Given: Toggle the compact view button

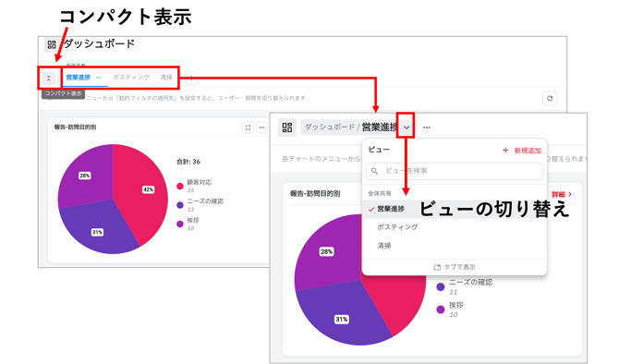Looking at the screenshot, I should click(49, 78).
